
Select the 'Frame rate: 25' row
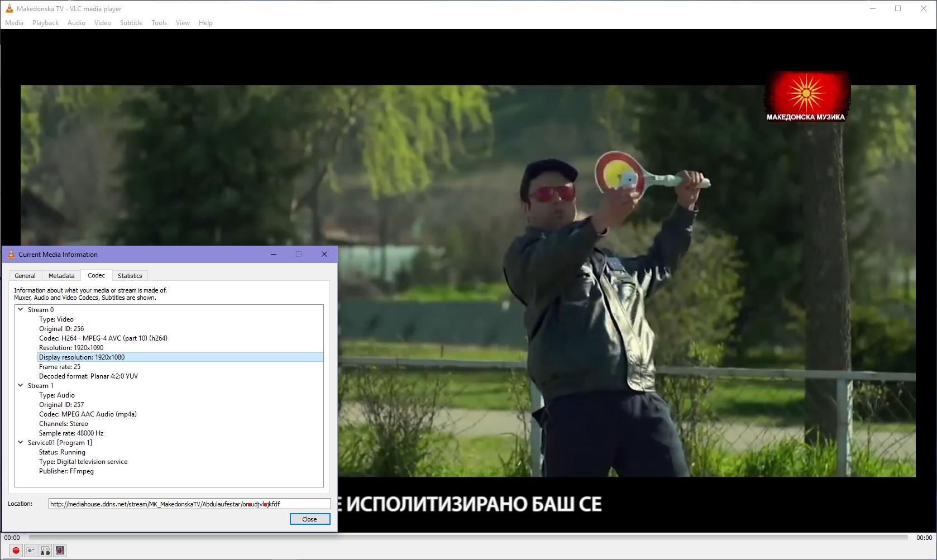[x=180, y=367]
